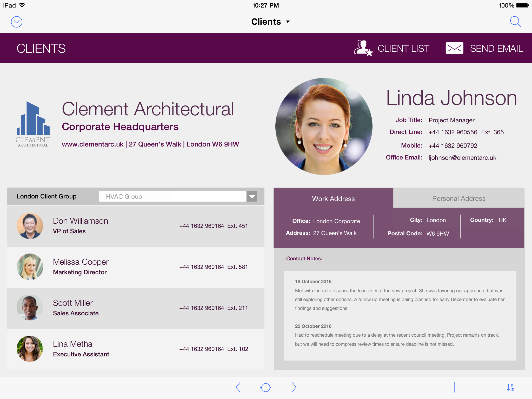This screenshot has height=399, width=532.
Task: Select the Work Address tab
Action: click(333, 198)
